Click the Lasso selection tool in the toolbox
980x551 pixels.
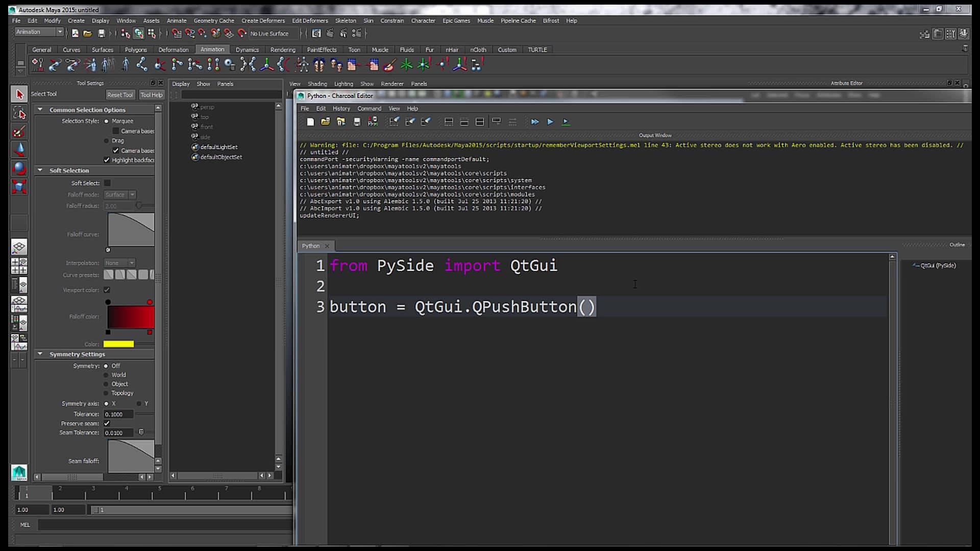[19, 113]
